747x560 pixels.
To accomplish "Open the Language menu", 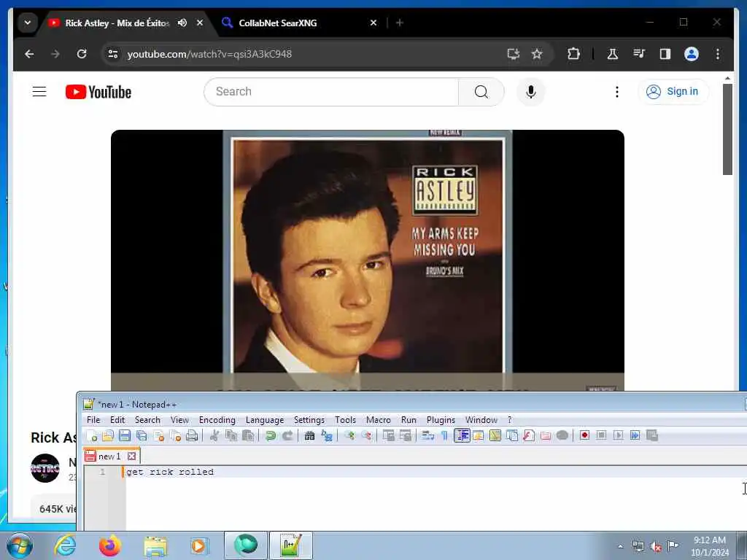I will 265,419.
